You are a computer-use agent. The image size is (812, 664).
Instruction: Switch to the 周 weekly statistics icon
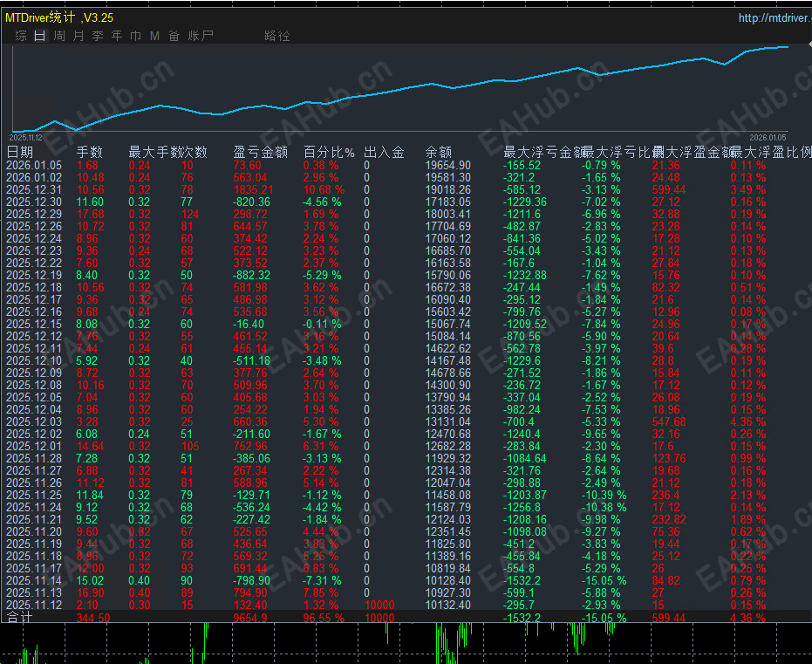pyautogui.click(x=58, y=36)
